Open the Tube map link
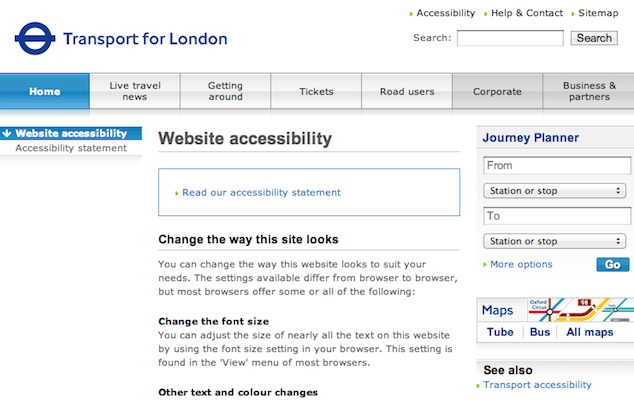Image resolution: width=634 pixels, height=400 pixels. pos(500,332)
